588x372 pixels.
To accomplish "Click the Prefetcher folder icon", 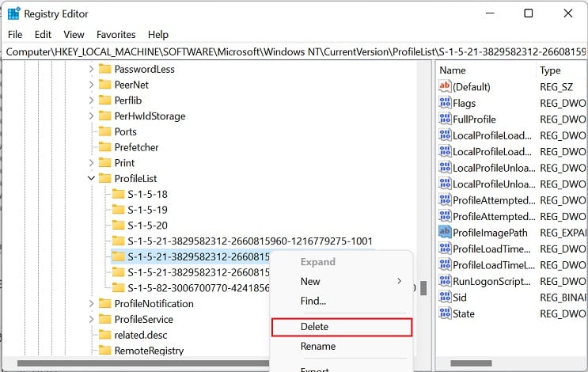I will click(x=105, y=147).
